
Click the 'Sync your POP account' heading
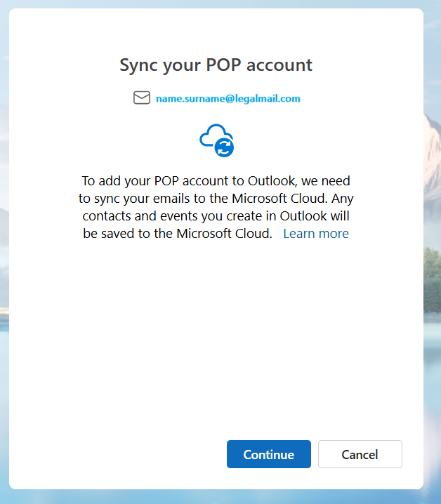pyautogui.click(x=216, y=65)
